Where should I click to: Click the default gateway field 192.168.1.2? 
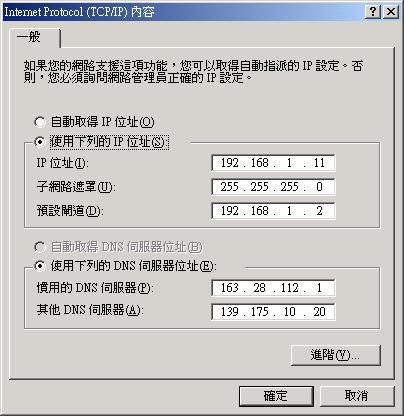273,211
